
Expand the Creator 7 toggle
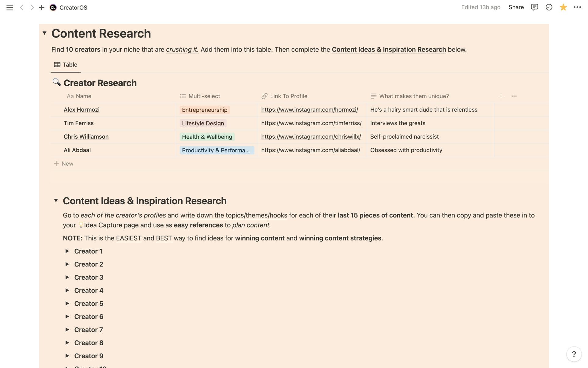(67, 330)
